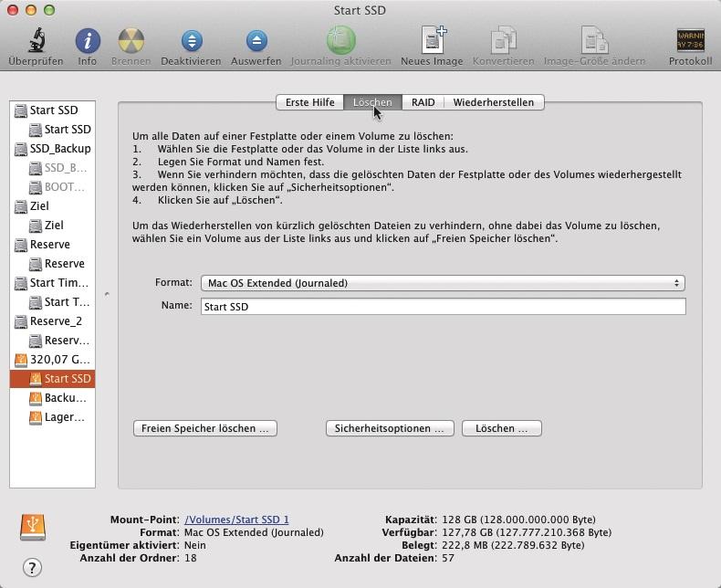Select the Reserve_2 disk
Image resolution: width=721 pixels, height=588 pixels.
(52, 321)
